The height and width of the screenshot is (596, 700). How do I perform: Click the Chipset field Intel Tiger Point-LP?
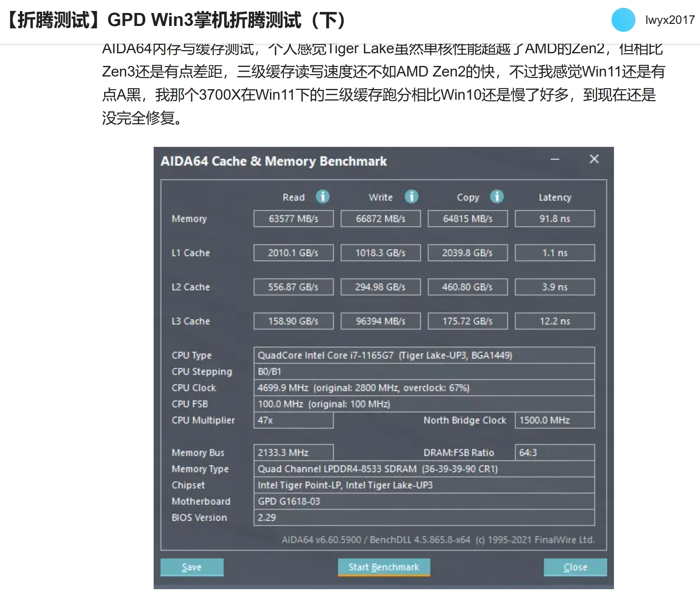pos(424,485)
